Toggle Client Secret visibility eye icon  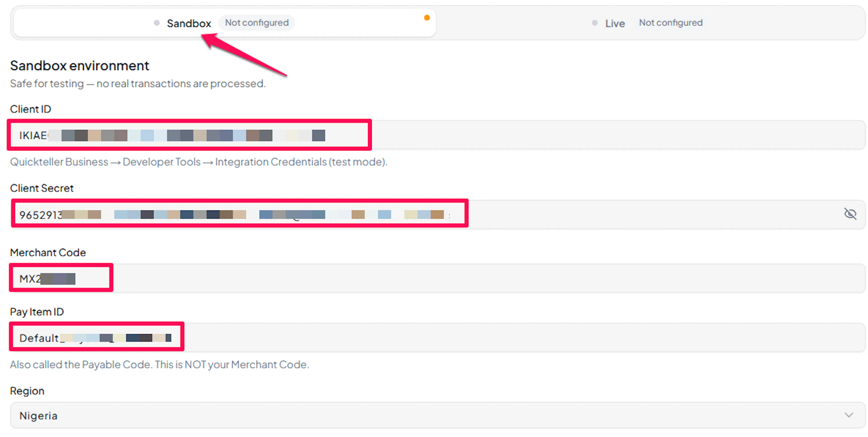[x=850, y=214]
